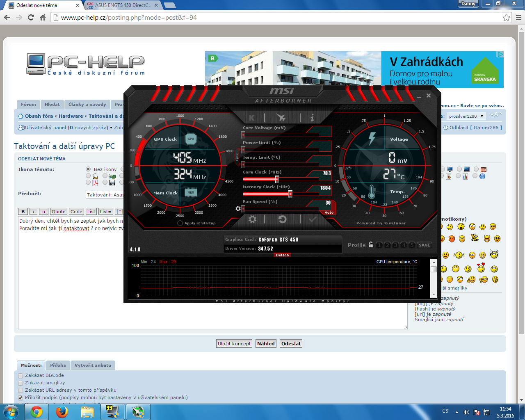This screenshot has width=525, height=420.
Task: Open the Hardware breadcrumb link
Action: coord(71,116)
